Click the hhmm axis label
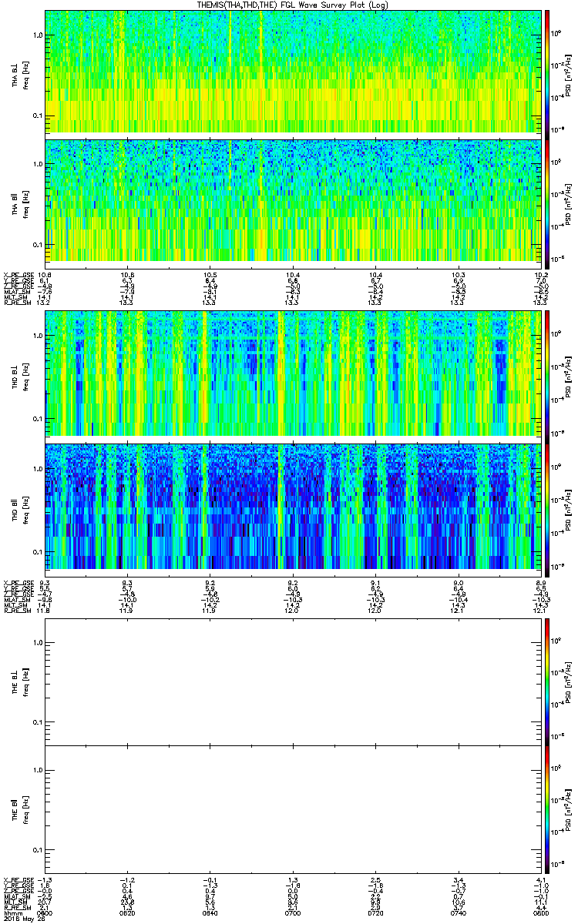This screenshot has width=578, height=924. pos(12,912)
